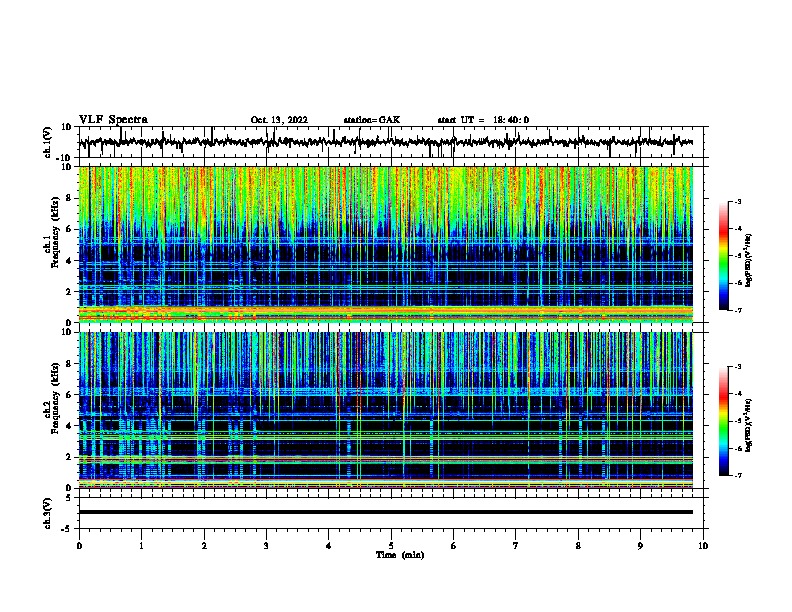Viewport: 792px width, 612px height.
Task: Click time axis tick label '0'
Action: [x=79, y=545]
